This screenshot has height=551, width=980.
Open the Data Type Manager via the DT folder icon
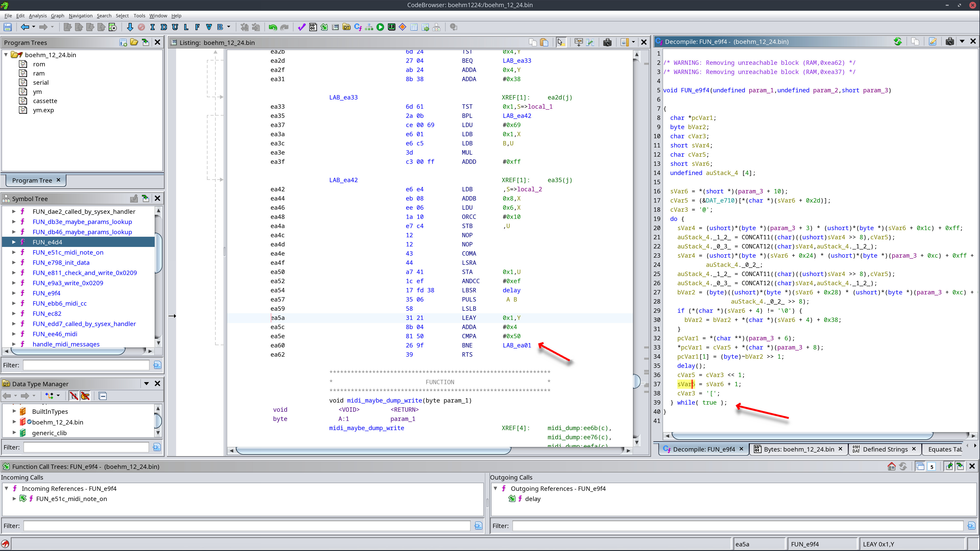coord(347,27)
